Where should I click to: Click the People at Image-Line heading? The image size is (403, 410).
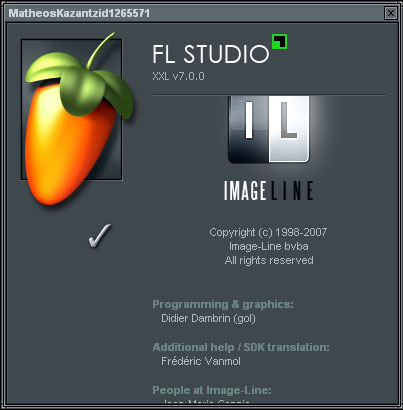[212, 390]
